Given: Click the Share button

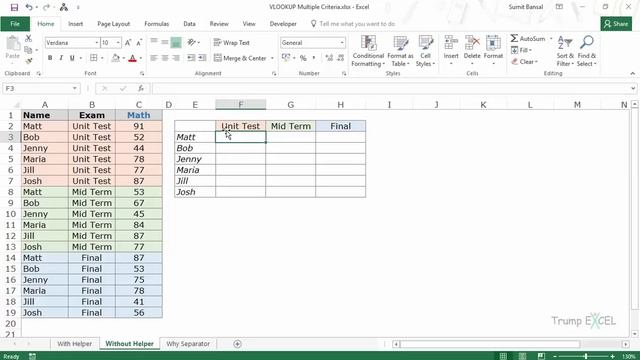Looking at the screenshot, I should [616, 24].
